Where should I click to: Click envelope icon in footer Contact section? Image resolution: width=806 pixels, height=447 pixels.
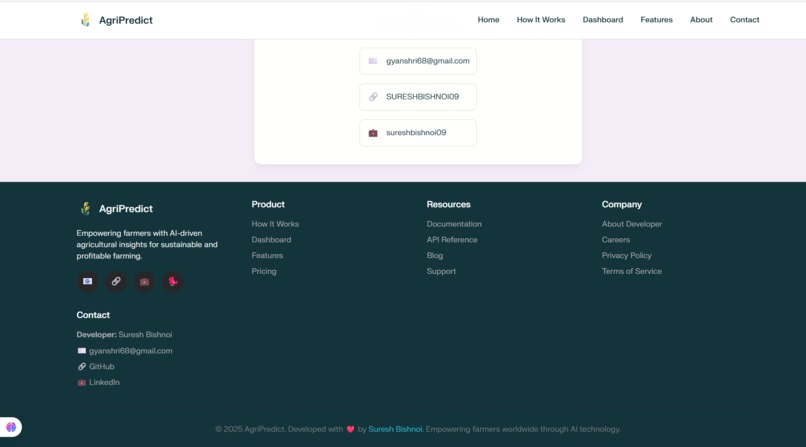(82, 351)
